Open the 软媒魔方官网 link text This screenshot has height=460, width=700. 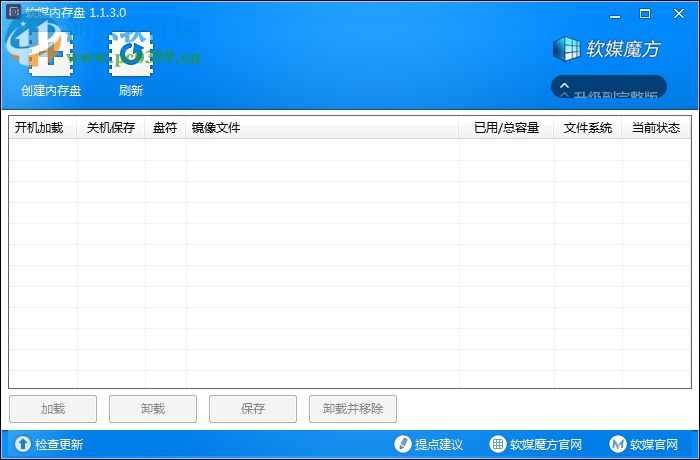[x=546, y=444]
